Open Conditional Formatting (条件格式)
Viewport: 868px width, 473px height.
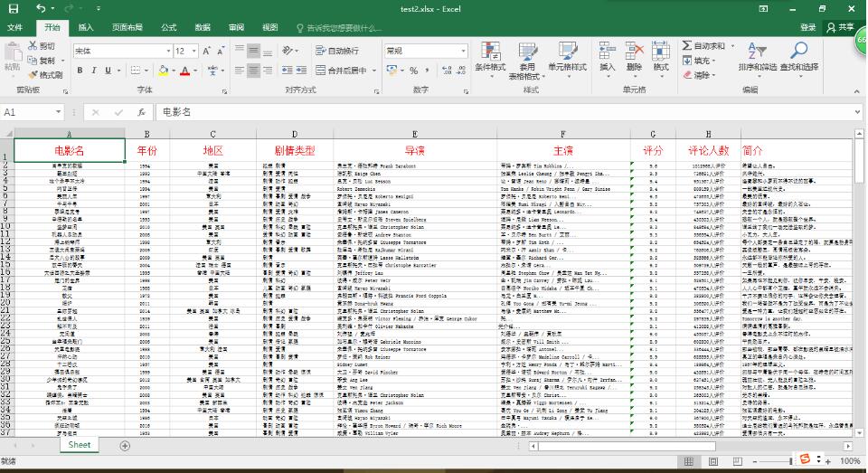click(490, 58)
